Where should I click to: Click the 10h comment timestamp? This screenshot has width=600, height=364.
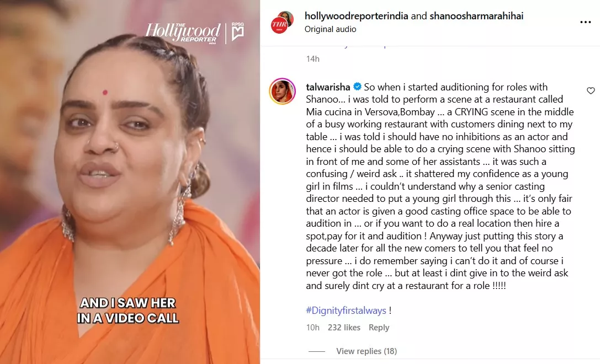(x=312, y=327)
